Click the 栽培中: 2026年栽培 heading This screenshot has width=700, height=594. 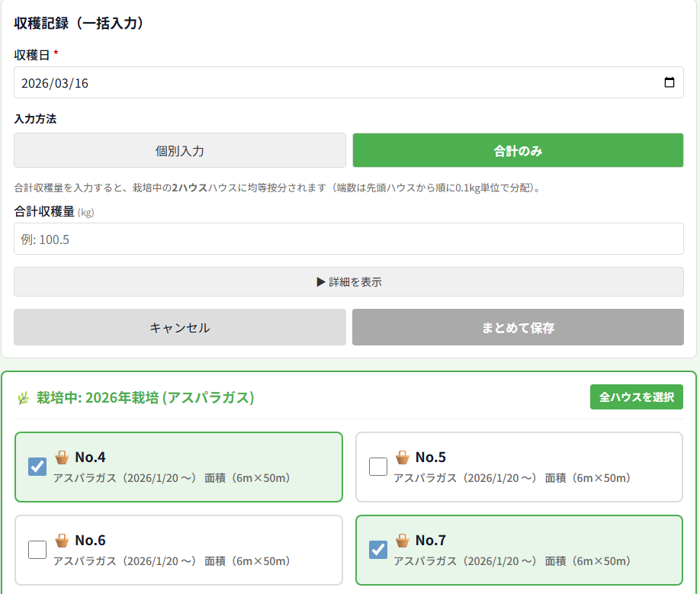point(145,397)
